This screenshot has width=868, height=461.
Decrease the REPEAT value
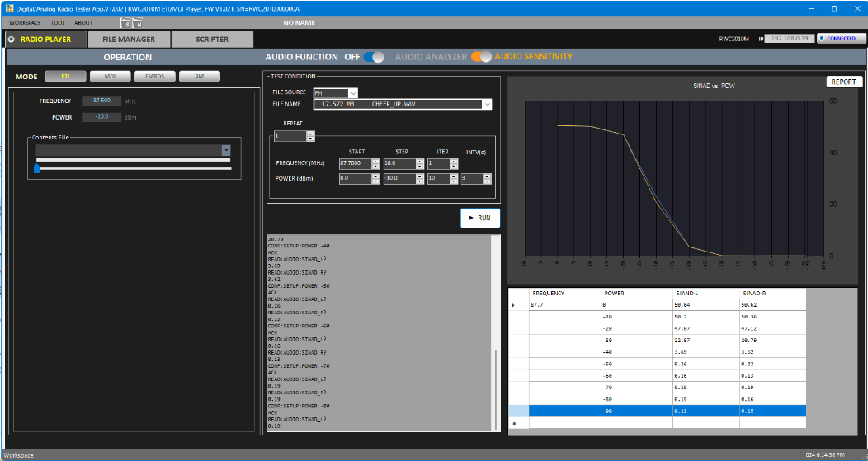[x=310, y=139]
